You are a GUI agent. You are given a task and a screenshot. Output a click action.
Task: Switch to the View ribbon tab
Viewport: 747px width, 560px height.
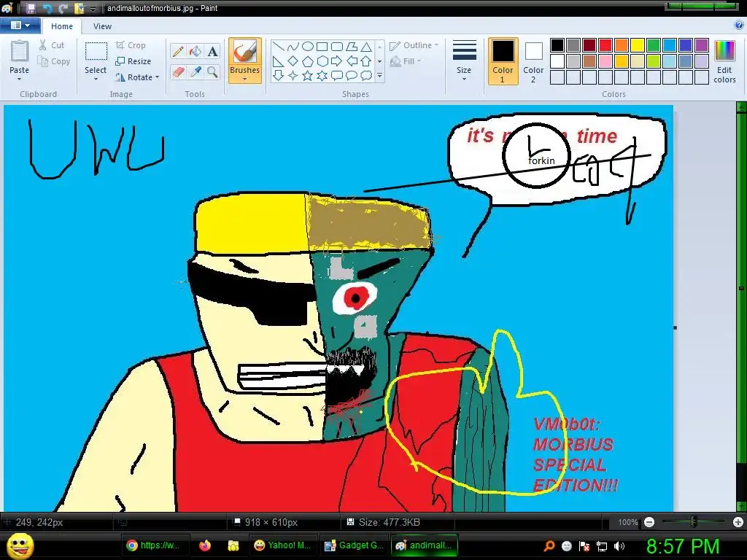tap(102, 26)
